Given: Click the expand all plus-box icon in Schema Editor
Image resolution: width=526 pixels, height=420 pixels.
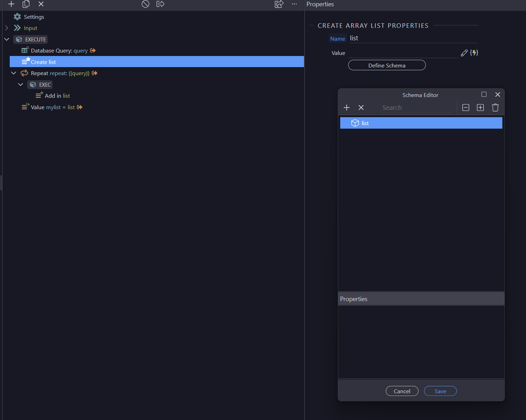Looking at the screenshot, I should (x=480, y=107).
